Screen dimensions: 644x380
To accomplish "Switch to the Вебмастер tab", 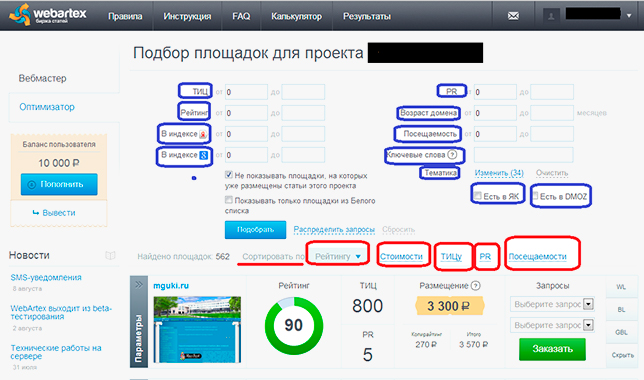I will click(42, 78).
